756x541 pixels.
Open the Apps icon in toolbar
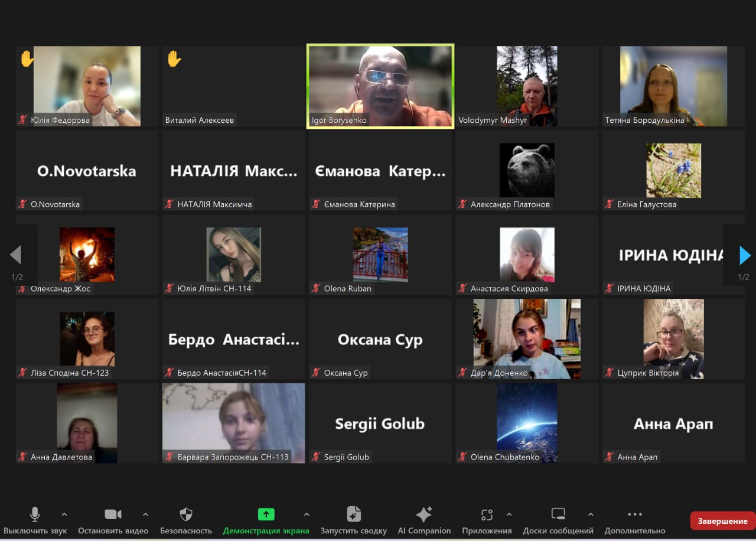[x=487, y=514]
